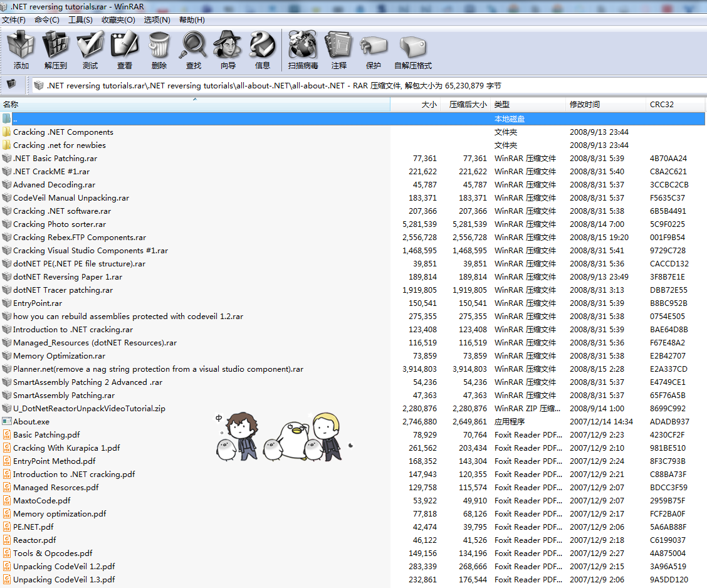The image size is (707, 588).
Task: Click the archive icon of .NET Basic Patching.rar
Action: click(x=6, y=158)
